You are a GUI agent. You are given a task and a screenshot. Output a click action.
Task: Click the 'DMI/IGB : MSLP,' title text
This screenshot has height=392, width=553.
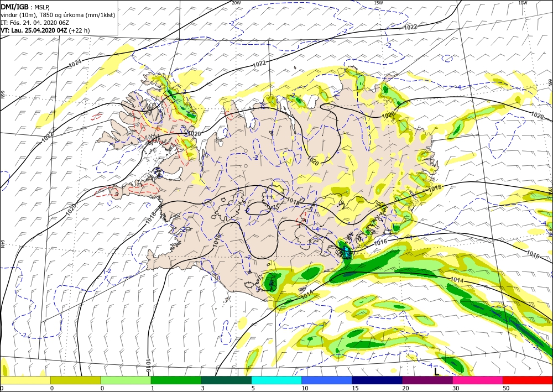click(x=25, y=7)
